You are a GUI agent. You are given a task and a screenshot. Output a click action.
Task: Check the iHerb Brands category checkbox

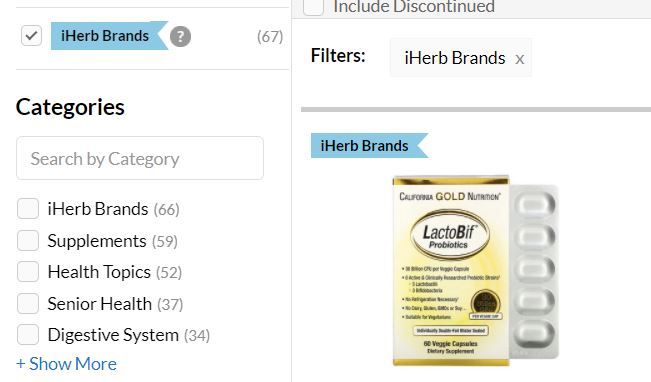click(x=28, y=208)
